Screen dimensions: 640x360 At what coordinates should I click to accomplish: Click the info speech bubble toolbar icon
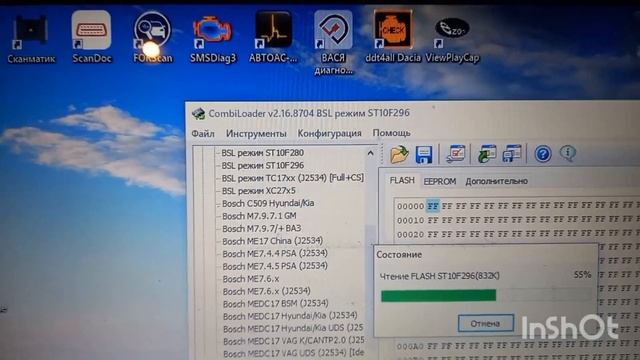tap(568, 154)
